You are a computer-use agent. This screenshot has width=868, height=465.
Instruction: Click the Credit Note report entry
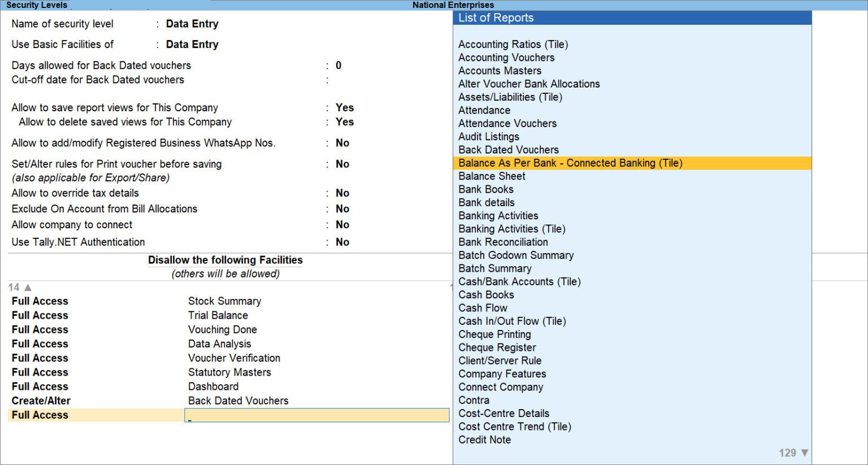pyautogui.click(x=484, y=440)
